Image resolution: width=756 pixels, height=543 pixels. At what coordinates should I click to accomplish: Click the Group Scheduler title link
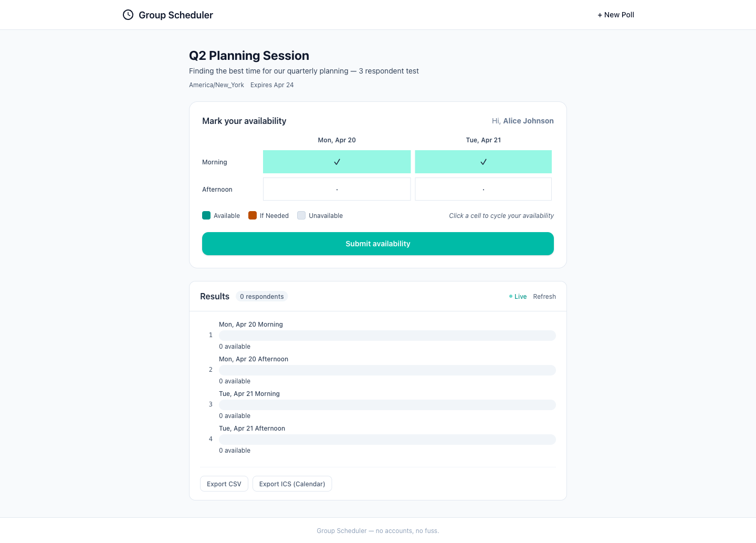175,15
